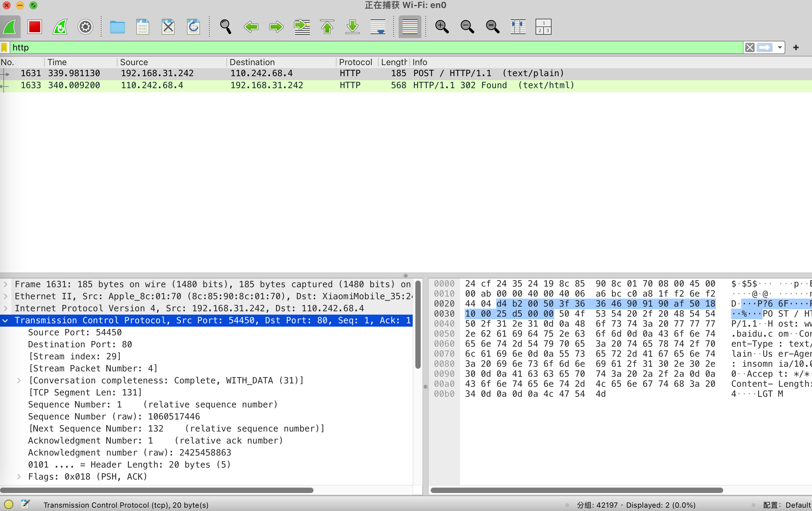This screenshot has width=812, height=511.
Task: Open capture options gear icon
Action: tap(85, 27)
